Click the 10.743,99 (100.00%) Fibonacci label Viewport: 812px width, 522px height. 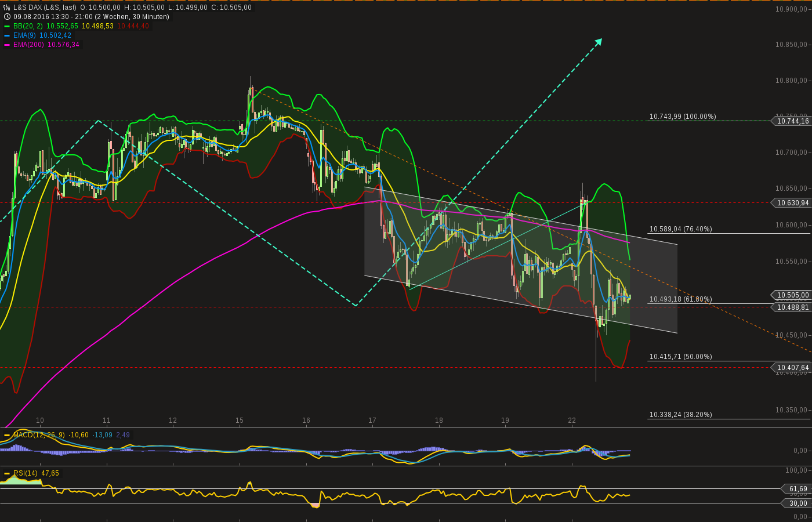click(x=683, y=117)
